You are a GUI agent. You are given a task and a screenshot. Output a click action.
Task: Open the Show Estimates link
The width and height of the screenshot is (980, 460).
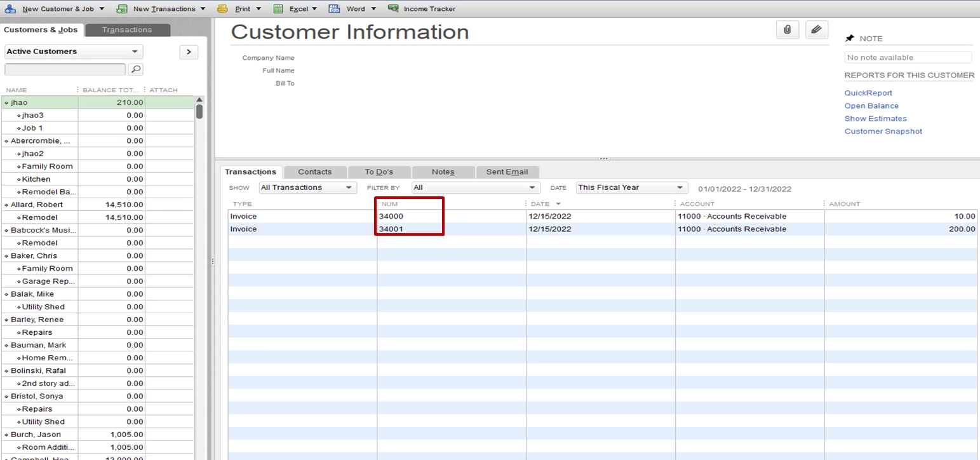[875, 119]
